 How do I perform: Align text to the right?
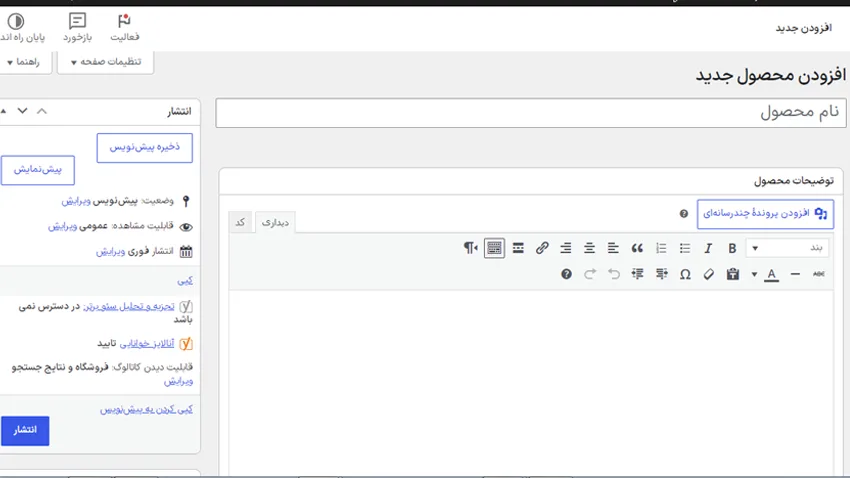coord(565,248)
